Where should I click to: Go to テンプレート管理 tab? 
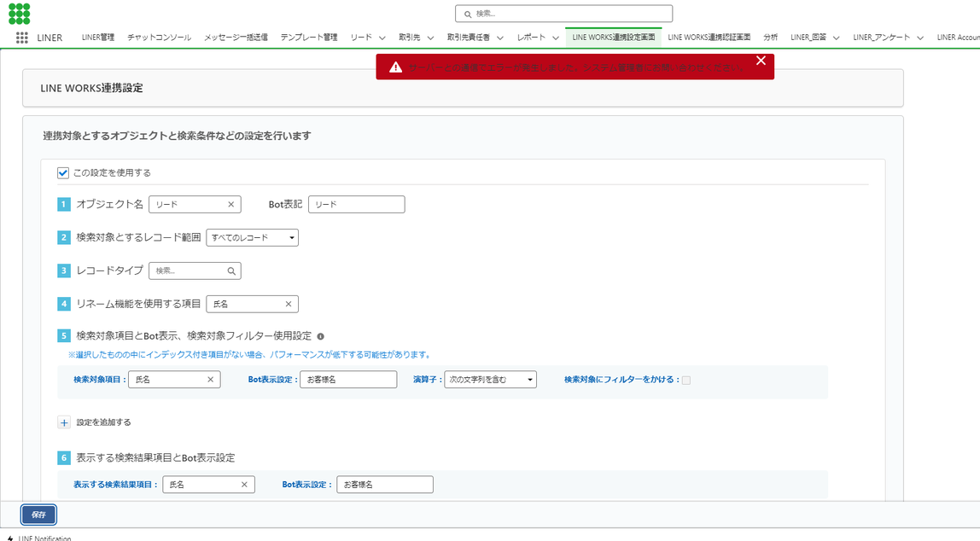[x=309, y=38]
